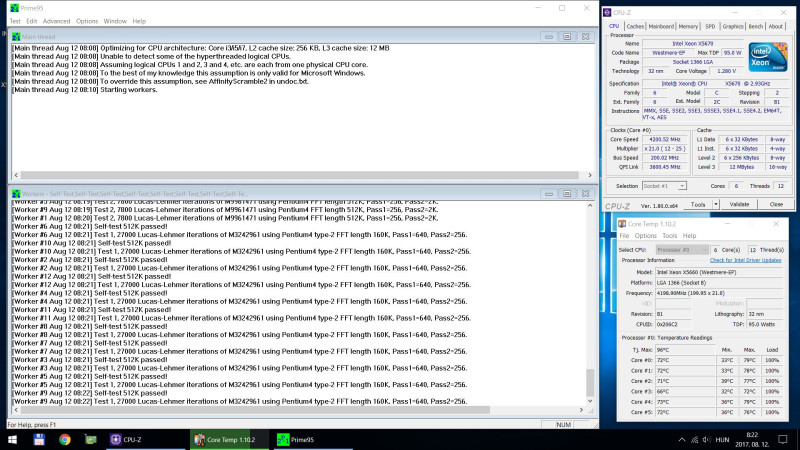Open the taskbar clock and calendar
This screenshot has width=800, height=450.
pyautogui.click(x=752, y=439)
